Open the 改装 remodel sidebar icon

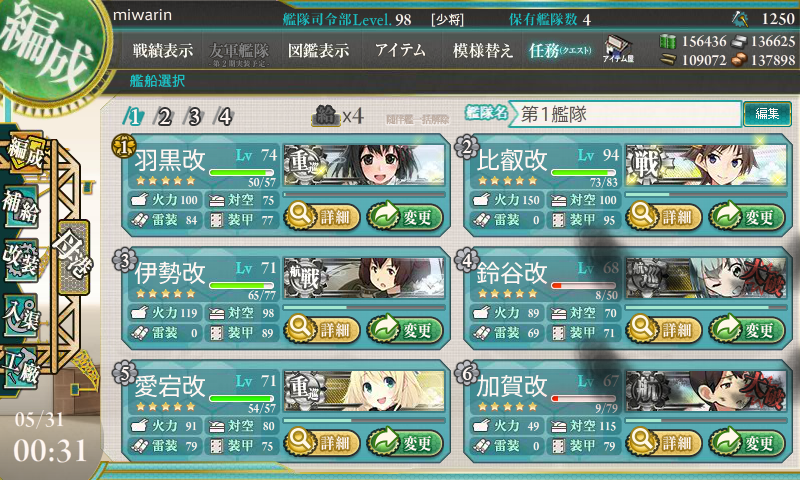[20, 259]
